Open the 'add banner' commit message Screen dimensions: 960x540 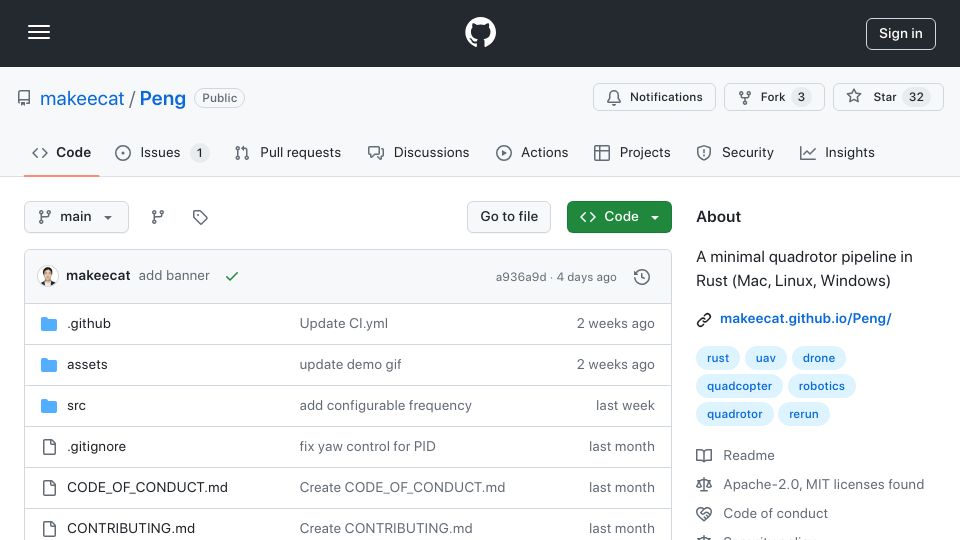click(174, 276)
